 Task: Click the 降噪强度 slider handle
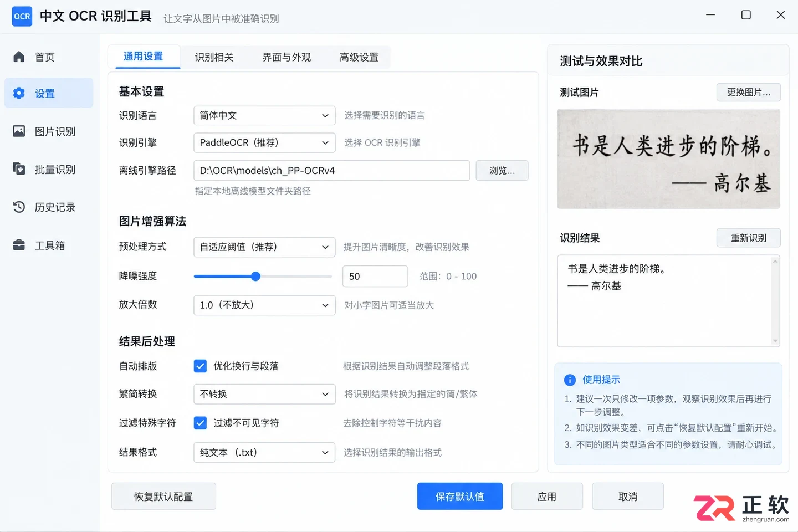pyautogui.click(x=255, y=276)
